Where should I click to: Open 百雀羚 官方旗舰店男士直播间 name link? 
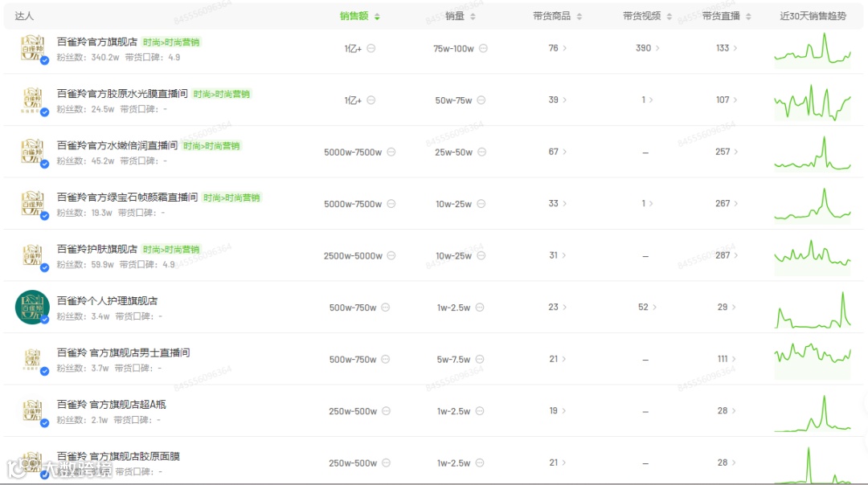124,353
